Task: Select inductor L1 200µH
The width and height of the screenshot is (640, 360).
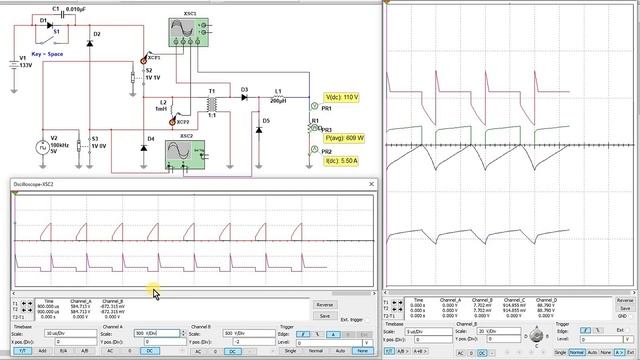Action: coord(278,97)
